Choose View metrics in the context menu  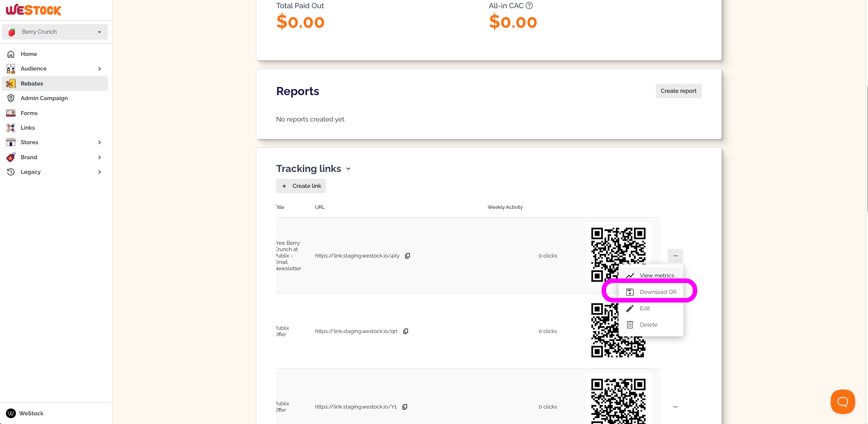(651, 276)
